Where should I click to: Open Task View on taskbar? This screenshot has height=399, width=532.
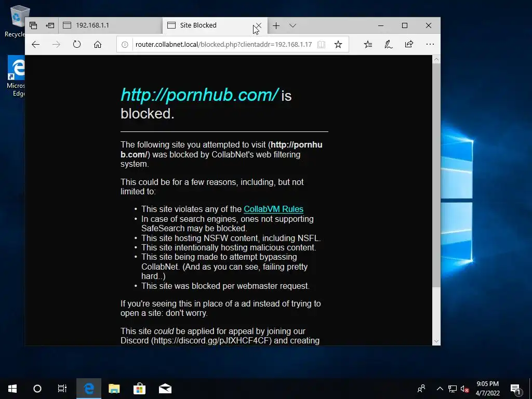pyautogui.click(x=62, y=389)
